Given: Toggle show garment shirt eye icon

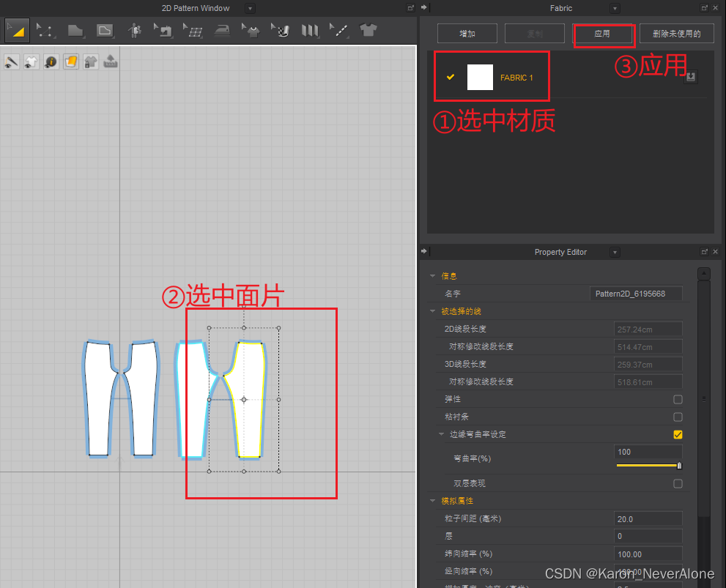Looking at the screenshot, I should tap(31, 62).
